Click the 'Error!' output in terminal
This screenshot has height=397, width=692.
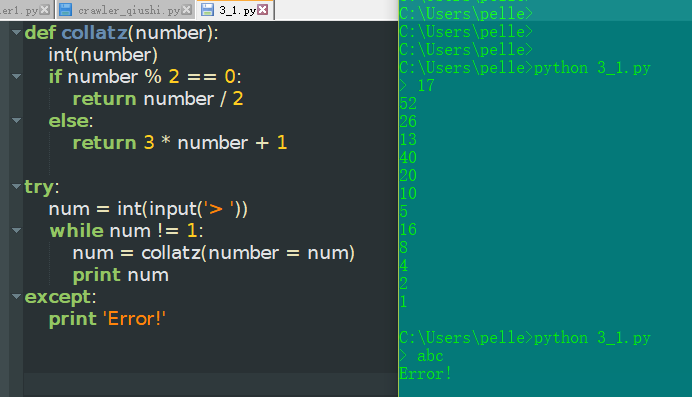point(425,374)
